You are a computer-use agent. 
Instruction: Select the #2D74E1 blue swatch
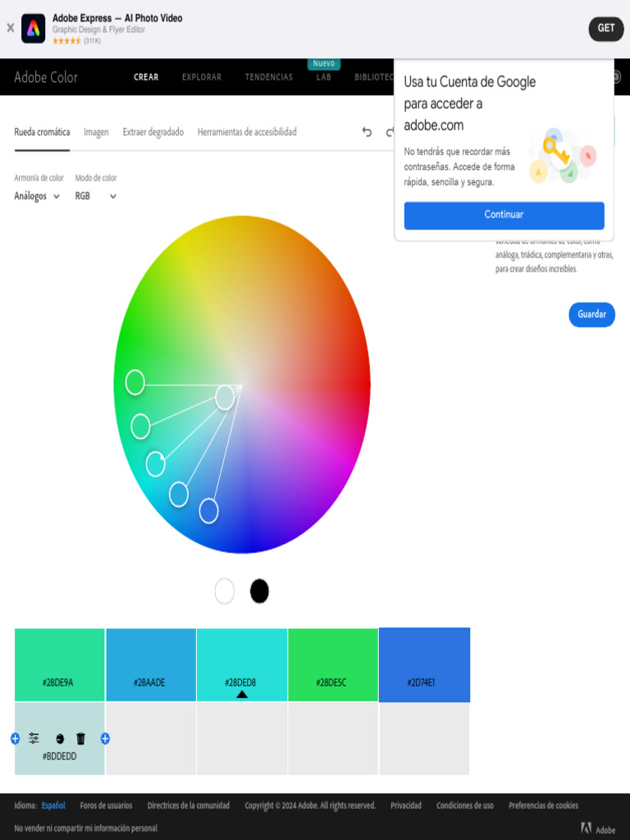point(424,664)
